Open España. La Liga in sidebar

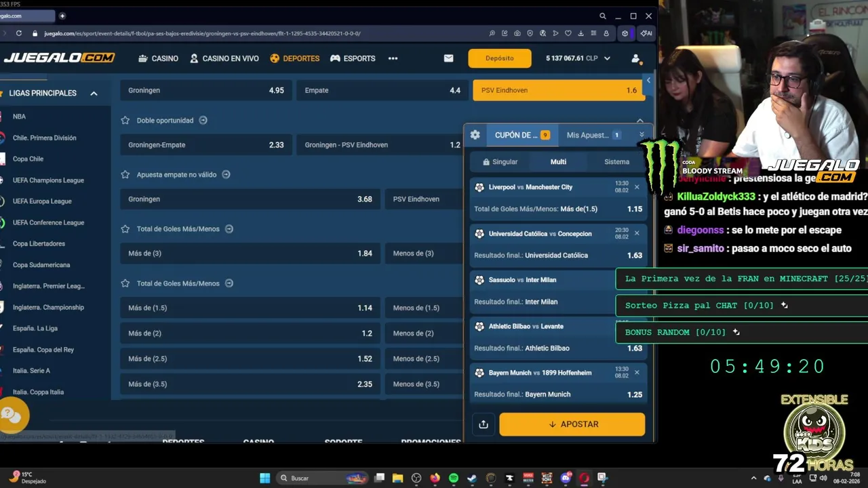coord(35,328)
